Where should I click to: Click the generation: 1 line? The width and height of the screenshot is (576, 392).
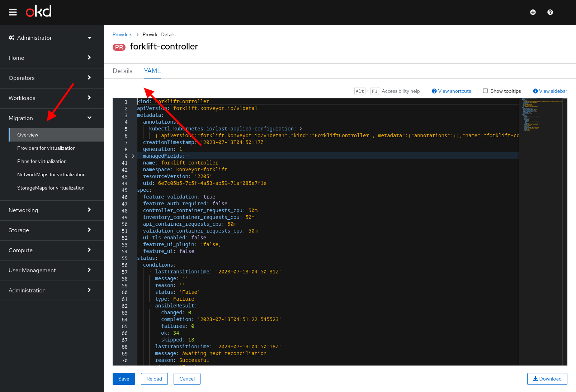162,149
